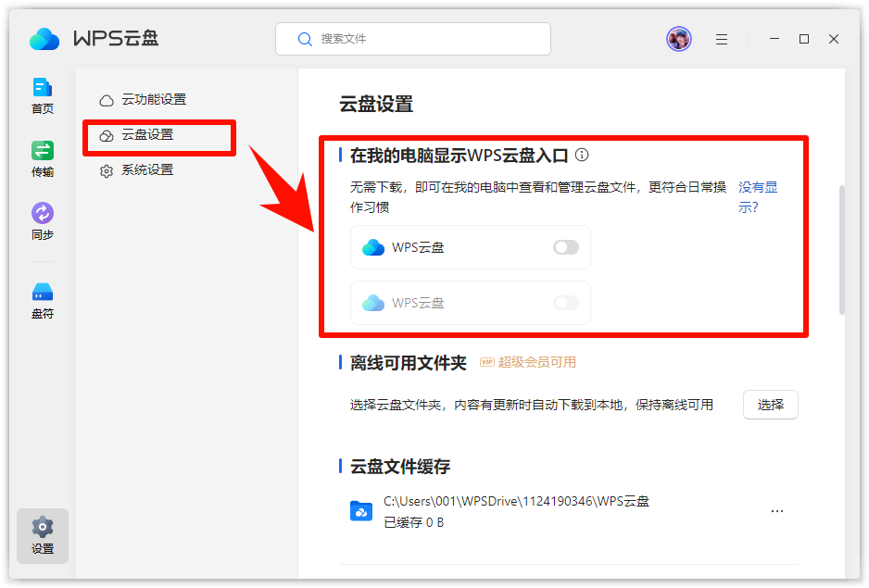
Task: Open the ellipsis menu beside cache path
Action: point(777,510)
